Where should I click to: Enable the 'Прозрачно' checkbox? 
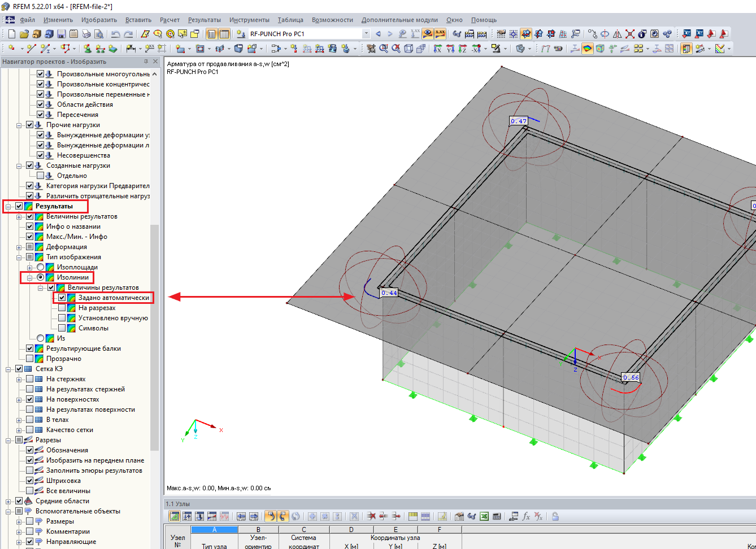30,359
